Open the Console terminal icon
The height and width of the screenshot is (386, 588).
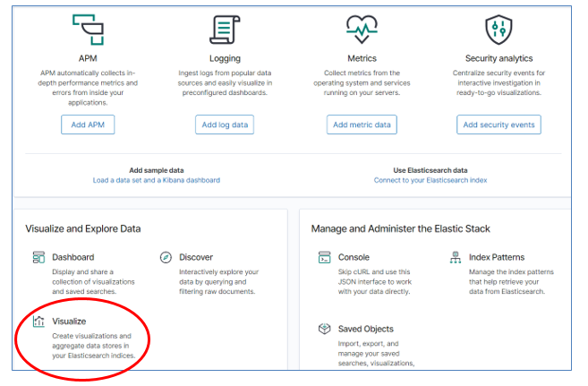pos(324,257)
